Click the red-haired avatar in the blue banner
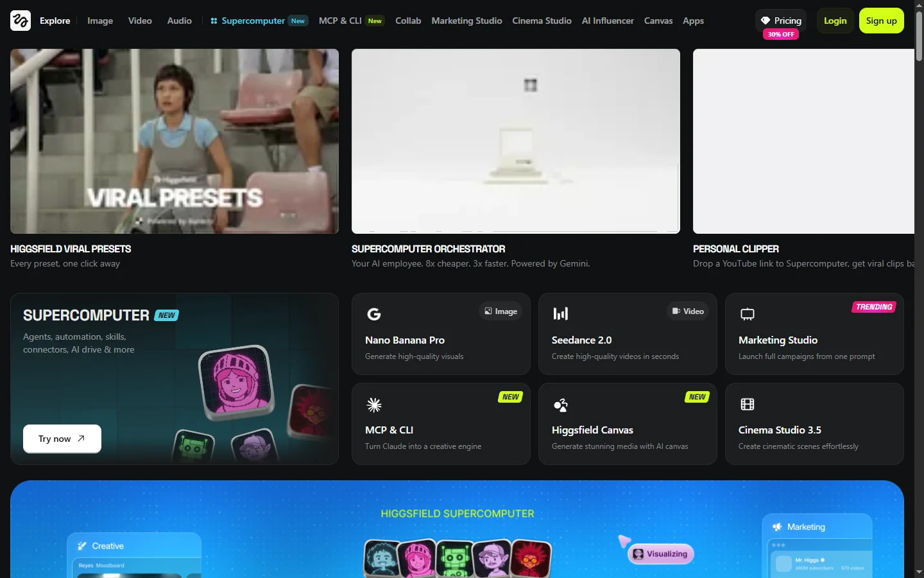 point(530,560)
